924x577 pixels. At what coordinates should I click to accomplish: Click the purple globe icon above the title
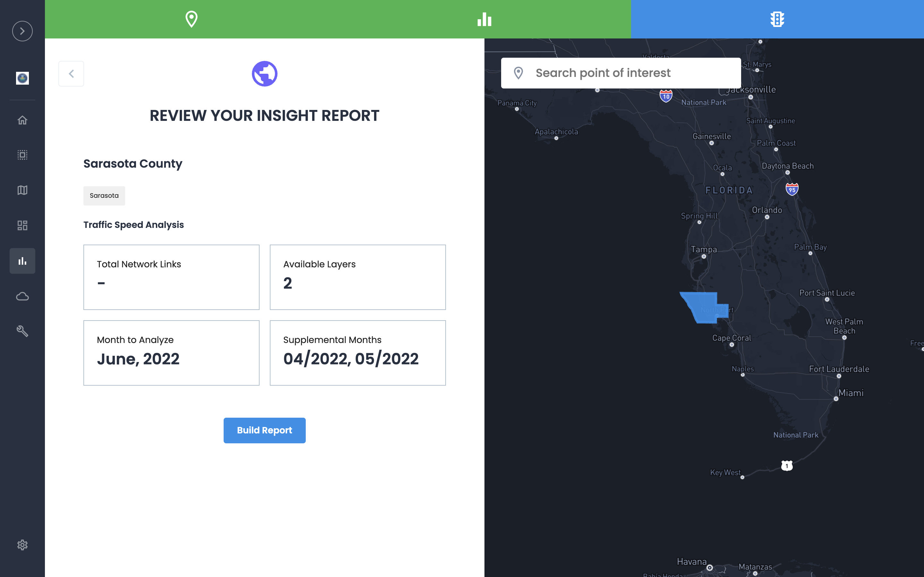pyautogui.click(x=264, y=74)
